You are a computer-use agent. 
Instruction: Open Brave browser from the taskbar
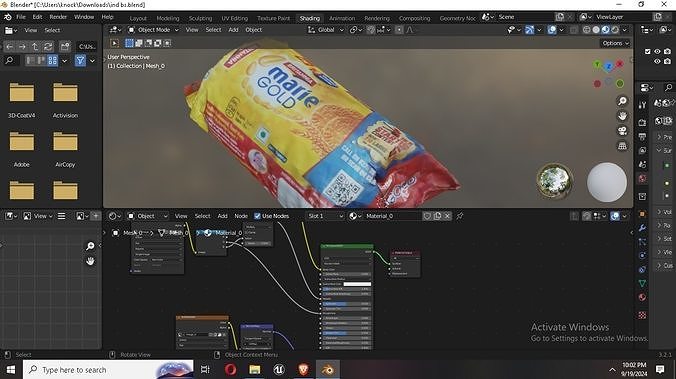[304, 370]
